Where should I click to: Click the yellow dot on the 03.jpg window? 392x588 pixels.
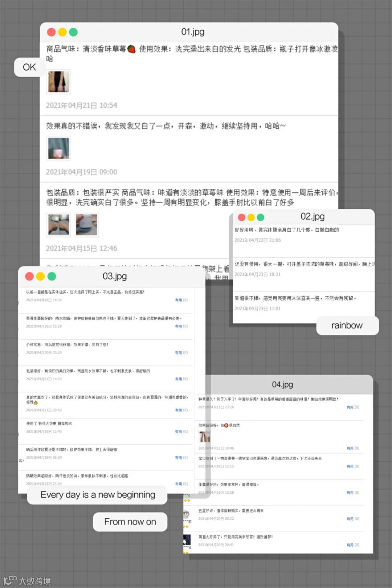(x=40, y=277)
